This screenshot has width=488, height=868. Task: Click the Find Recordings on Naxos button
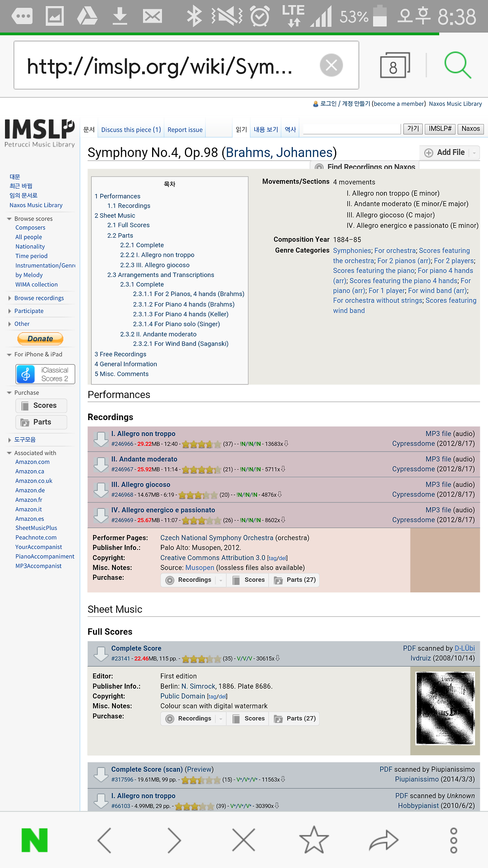pos(365,166)
